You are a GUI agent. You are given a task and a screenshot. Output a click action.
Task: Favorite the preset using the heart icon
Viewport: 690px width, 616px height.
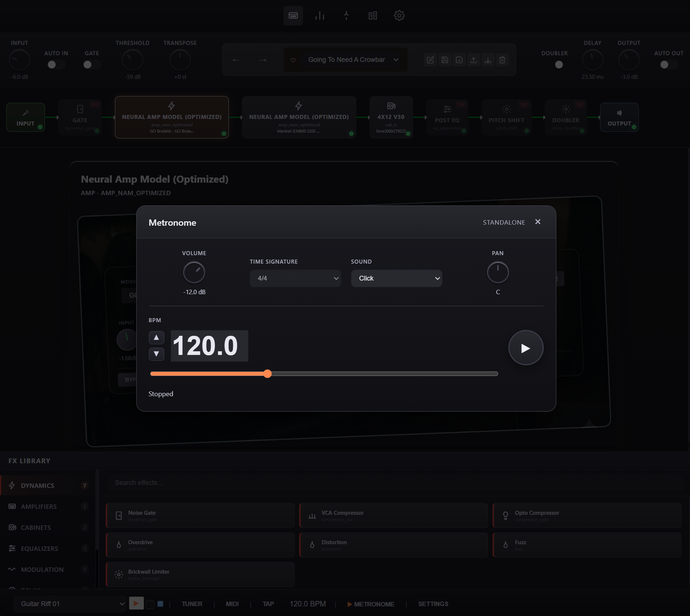click(x=293, y=59)
